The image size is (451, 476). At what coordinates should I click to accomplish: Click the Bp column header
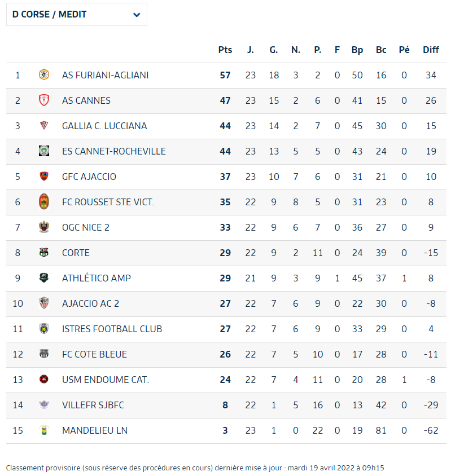tap(357, 50)
